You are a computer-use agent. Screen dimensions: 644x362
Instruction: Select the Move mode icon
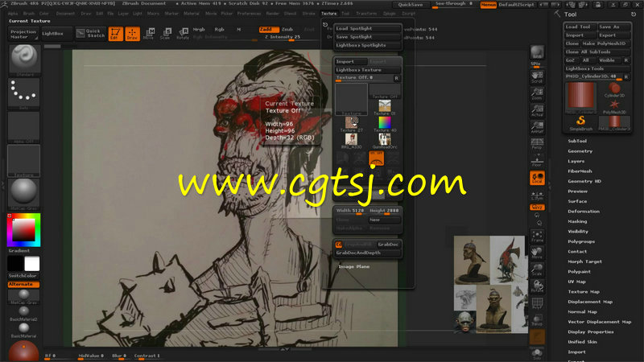[149, 34]
